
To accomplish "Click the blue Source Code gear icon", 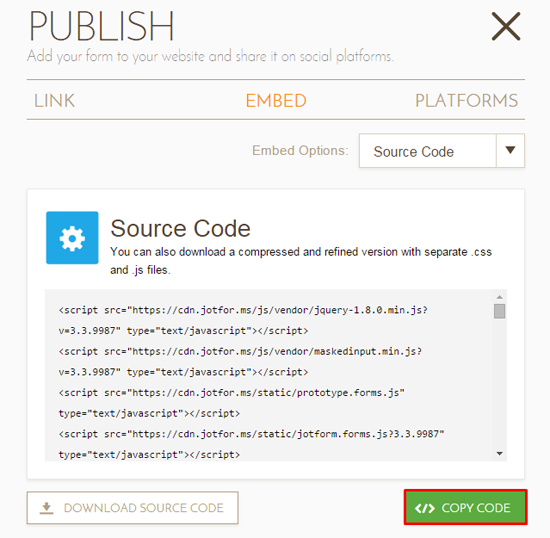I will [72, 238].
